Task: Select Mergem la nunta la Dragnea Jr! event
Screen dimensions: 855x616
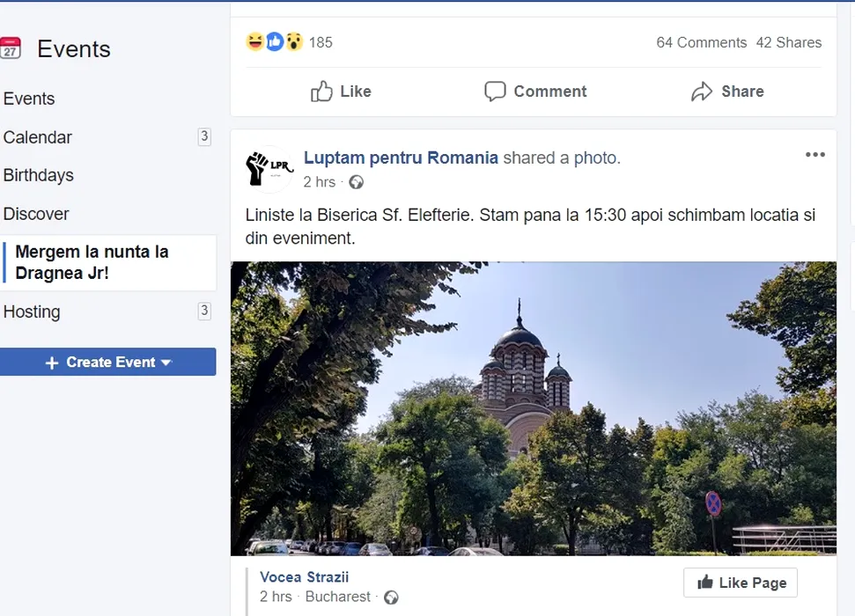Action: click(92, 262)
